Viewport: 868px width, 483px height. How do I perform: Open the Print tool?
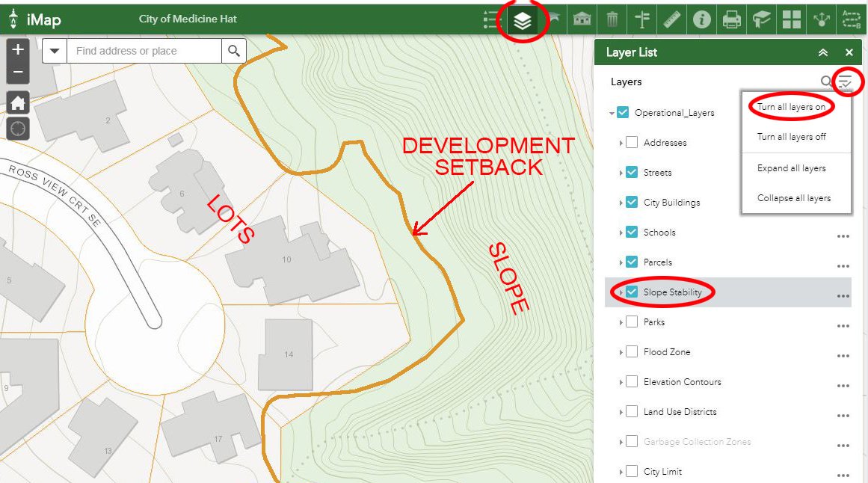pos(731,19)
